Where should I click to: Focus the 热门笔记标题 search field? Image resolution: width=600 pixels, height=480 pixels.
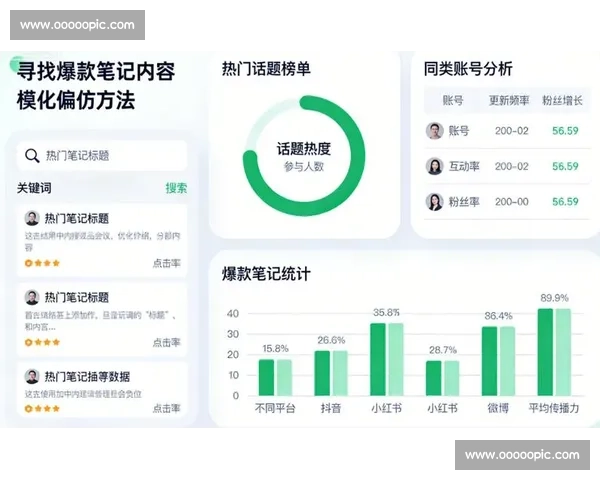102,156
